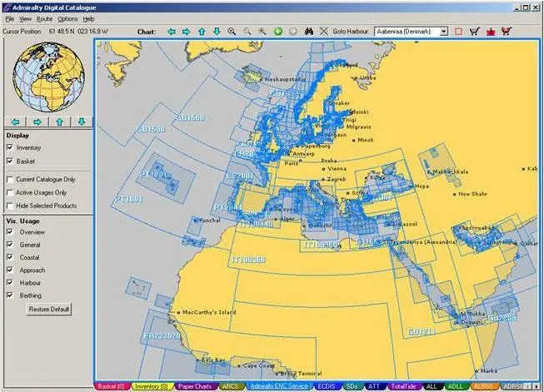Switch to the Basket (0) tab

[111, 386]
